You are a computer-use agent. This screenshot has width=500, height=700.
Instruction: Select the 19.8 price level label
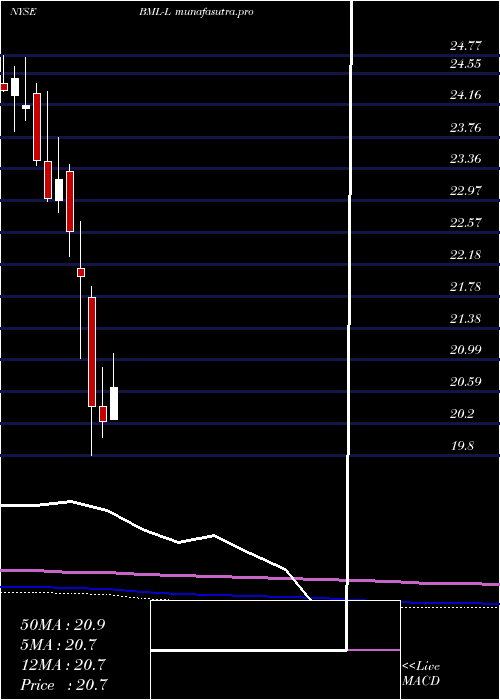462,446
